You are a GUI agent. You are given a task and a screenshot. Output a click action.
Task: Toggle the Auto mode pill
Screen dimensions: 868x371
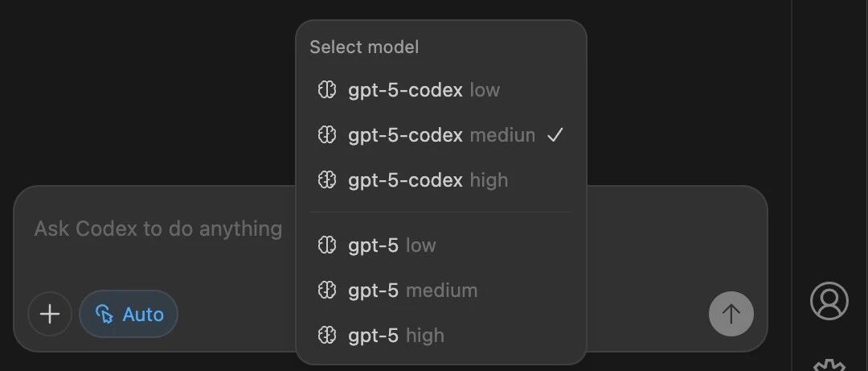(129, 314)
